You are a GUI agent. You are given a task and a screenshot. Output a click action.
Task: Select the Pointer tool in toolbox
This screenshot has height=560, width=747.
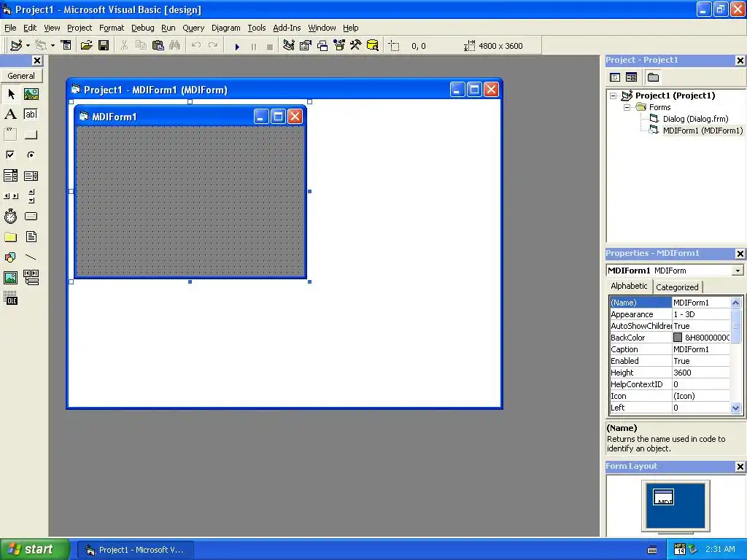(10, 94)
